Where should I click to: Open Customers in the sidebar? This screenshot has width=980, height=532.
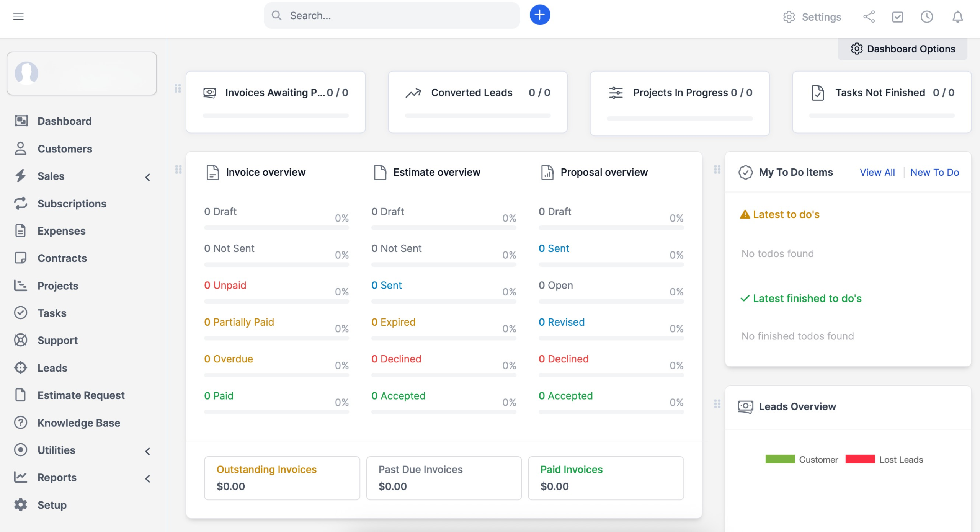point(65,149)
